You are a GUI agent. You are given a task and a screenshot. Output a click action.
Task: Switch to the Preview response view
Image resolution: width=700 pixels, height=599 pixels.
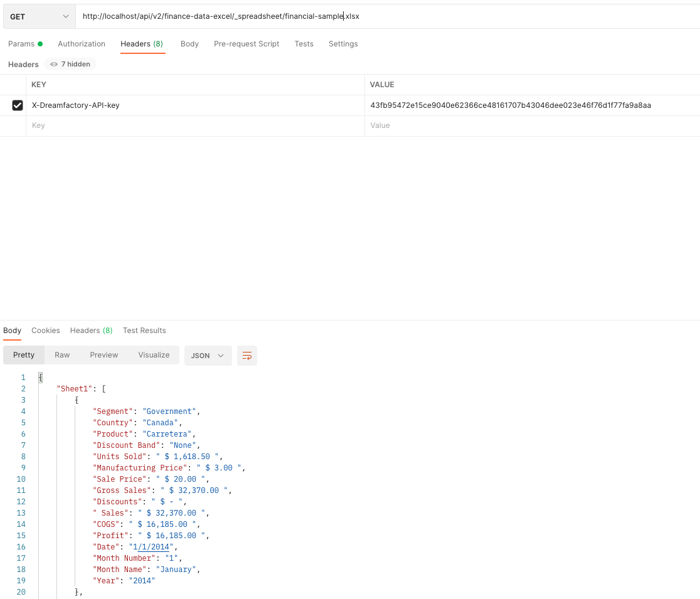click(x=103, y=355)
